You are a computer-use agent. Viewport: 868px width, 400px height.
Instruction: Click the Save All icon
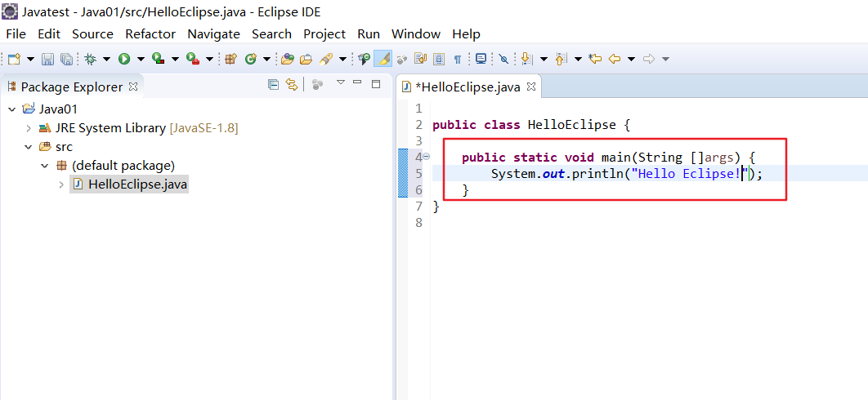(x=66, y=59)
